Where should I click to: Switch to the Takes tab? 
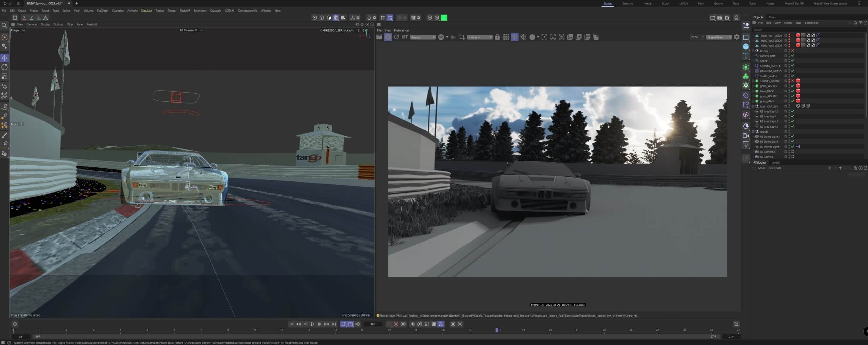pos(772,17)
